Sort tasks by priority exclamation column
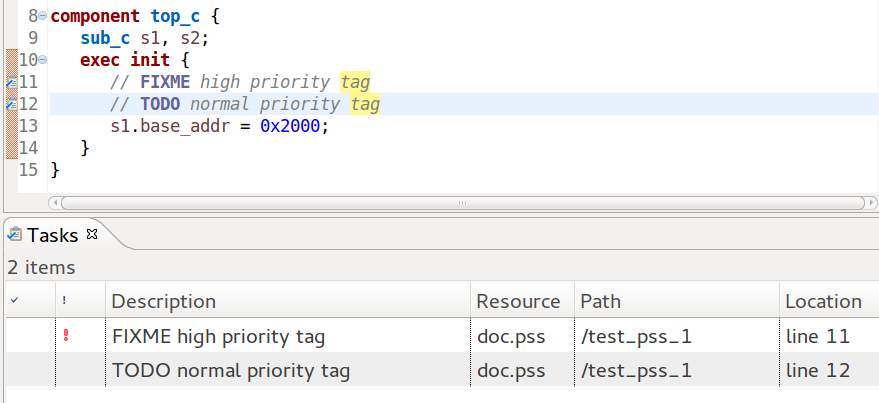The height and width of the screenshot is (403, 879). (x=81, y=302)
